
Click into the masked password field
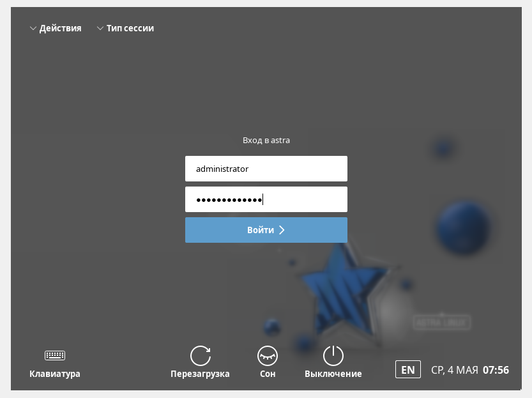266,199
